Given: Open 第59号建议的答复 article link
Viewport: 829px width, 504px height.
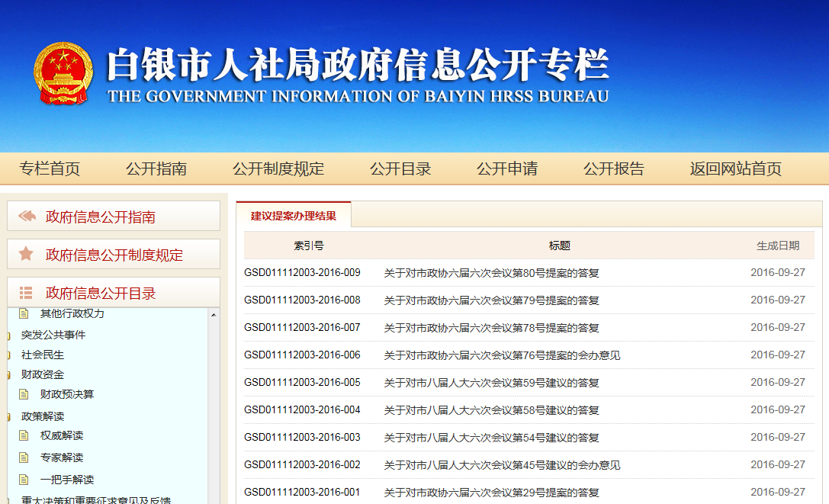Looking at the screenshot, I should (491, 383).
